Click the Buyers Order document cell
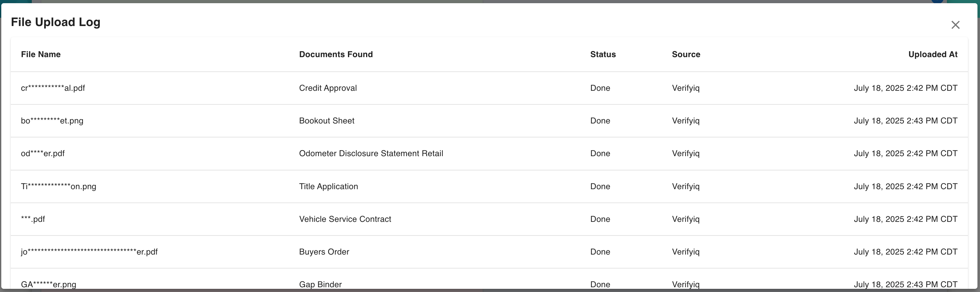Viewport: 980px width, 292px height. click(324, 252)
